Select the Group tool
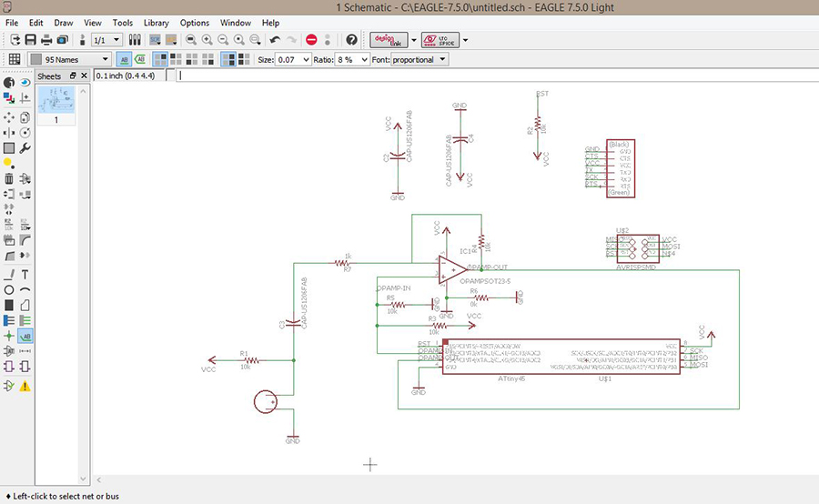819x504 pixels. 9,148
